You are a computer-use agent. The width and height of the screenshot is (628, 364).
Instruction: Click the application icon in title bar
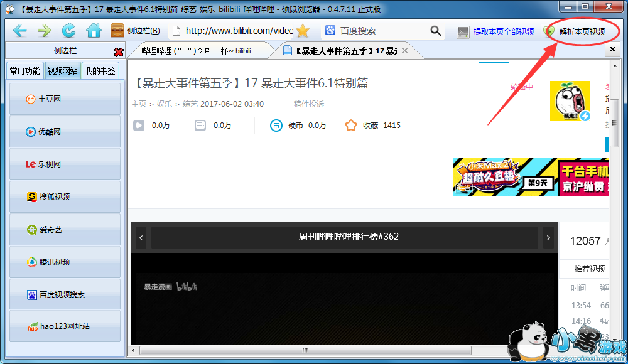pos(9,9)
